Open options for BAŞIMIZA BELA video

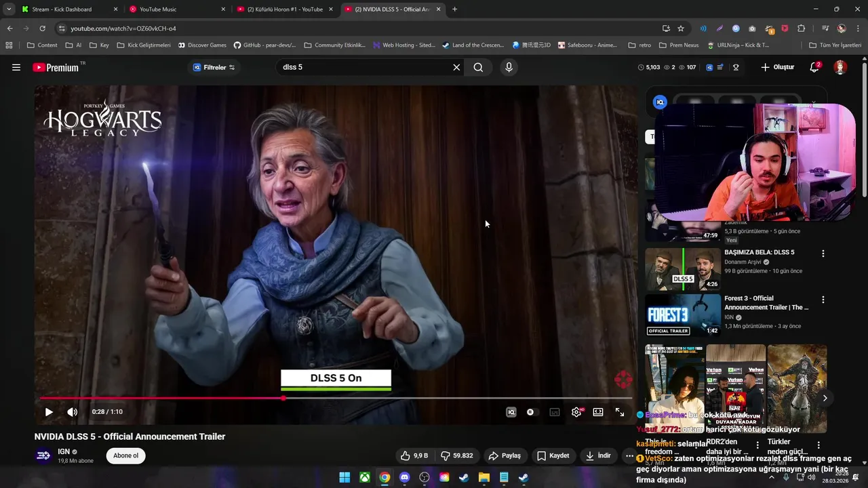[823, 253]
